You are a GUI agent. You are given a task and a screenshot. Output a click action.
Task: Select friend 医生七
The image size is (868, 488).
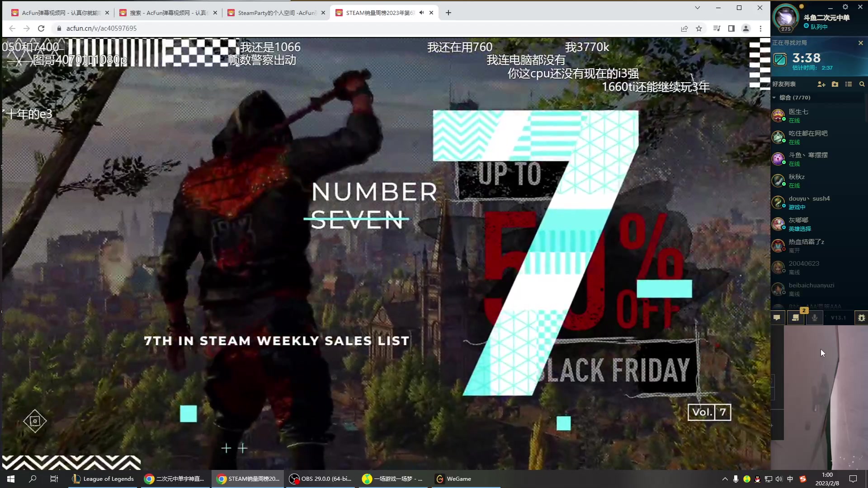[817, 116]
